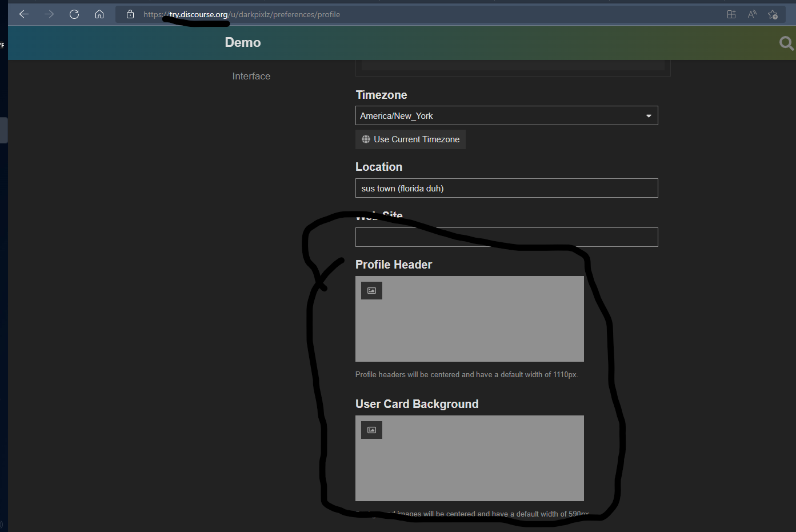796x532 pixels.
Task: Open the browser home page
Action: click(x=99, y=14)
